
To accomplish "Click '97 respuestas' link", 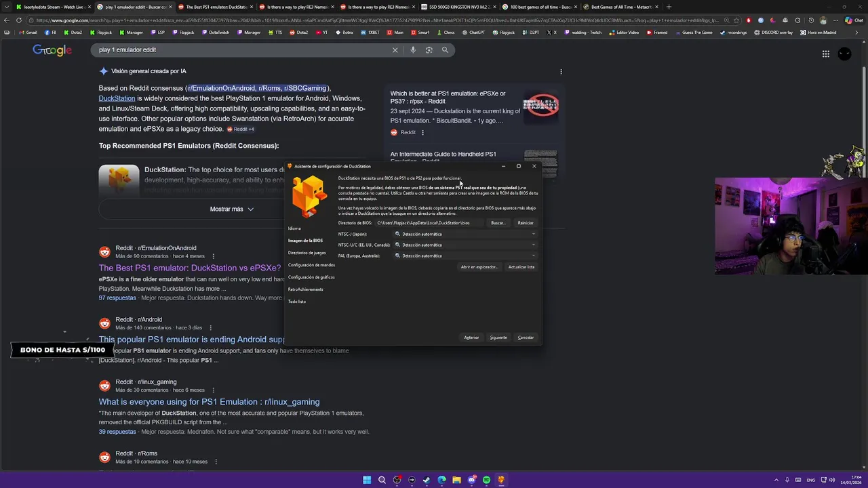I will tap(117, 298).
